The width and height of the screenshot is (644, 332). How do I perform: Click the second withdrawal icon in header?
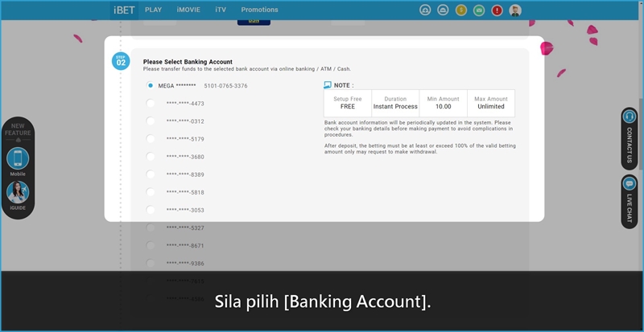tap(443, 10)
